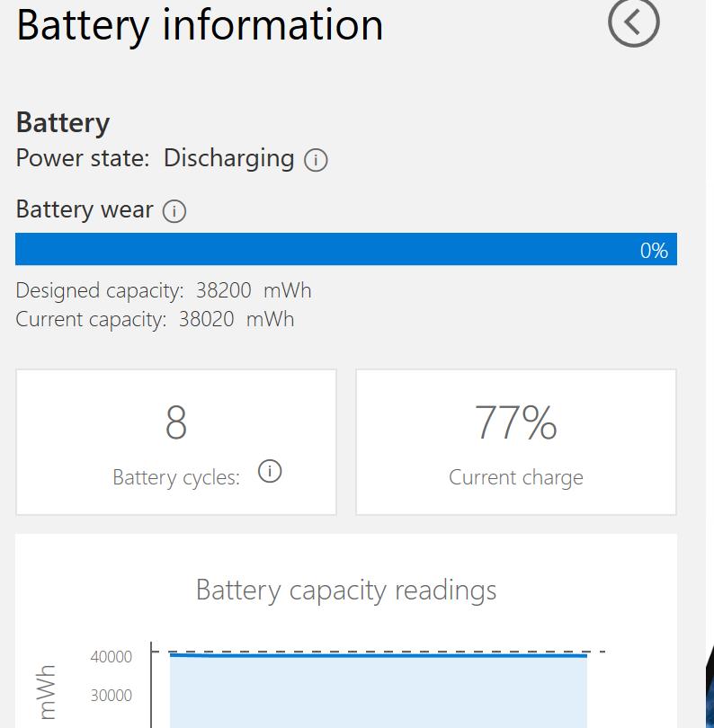Image resolution: width=714 pixels, height=728 pixels.
Task: Click the light blue chart area
Action: coord(378,692)
